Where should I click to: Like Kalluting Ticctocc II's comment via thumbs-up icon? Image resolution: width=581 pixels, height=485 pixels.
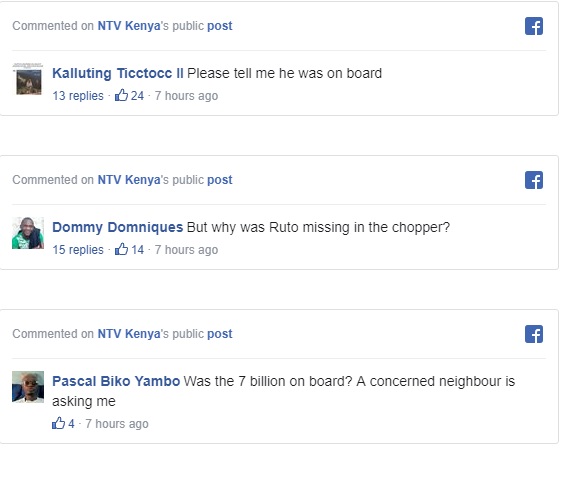click(x=121, y=95)
